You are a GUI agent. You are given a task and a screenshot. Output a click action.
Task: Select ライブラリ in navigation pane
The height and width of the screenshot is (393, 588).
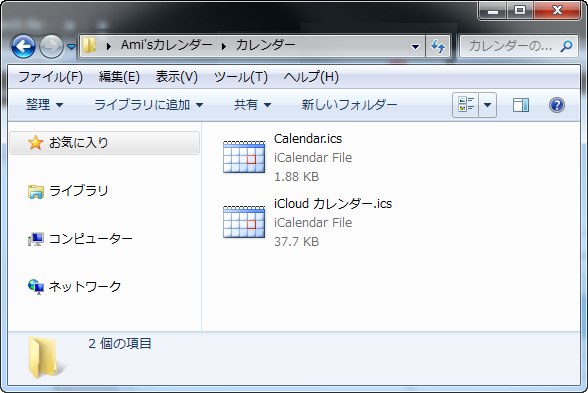point(79,191)
